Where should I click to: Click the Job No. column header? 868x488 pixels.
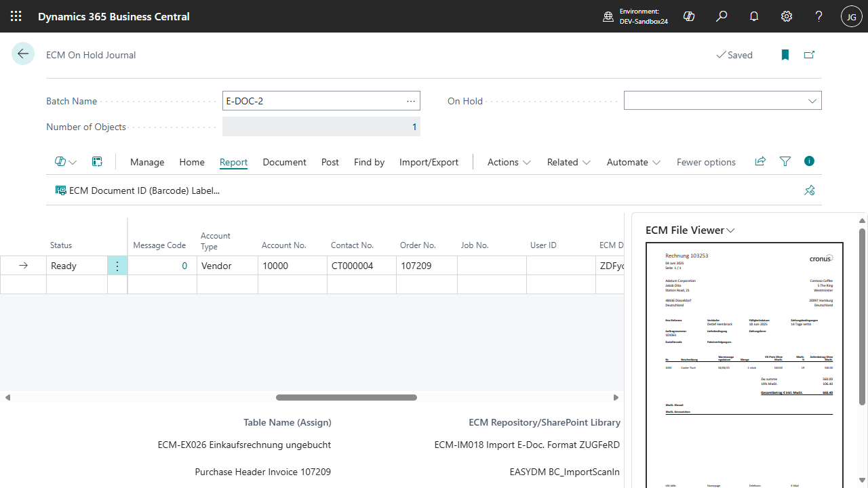pos(475,245)
